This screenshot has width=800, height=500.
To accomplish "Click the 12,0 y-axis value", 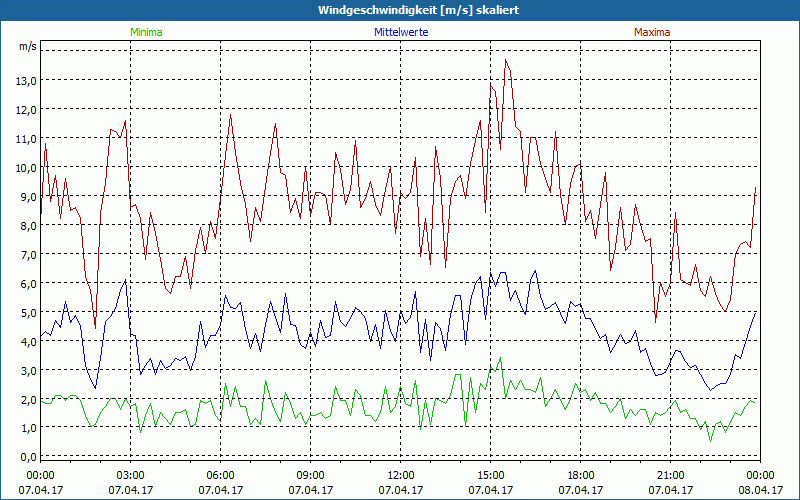I will click(x=28, y=110).
